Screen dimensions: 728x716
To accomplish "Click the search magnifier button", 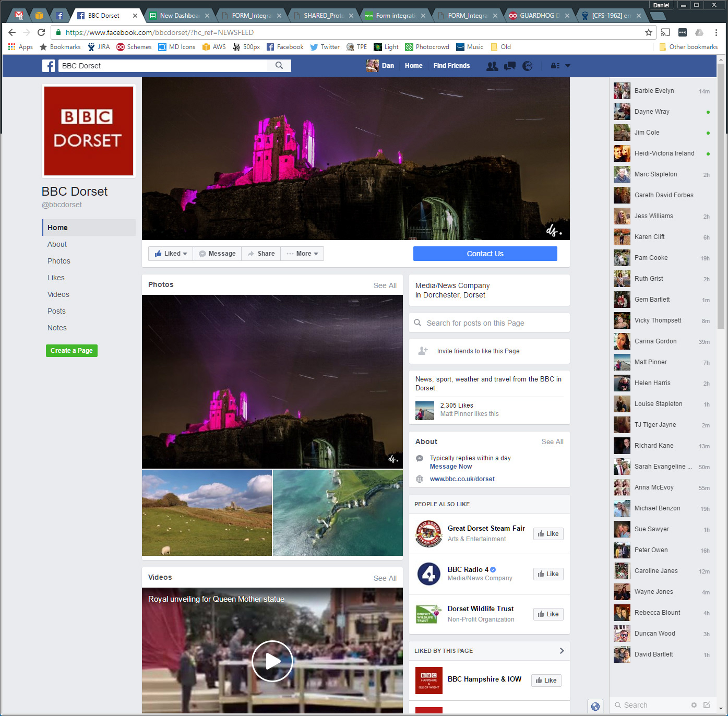I will click(279, 66).
